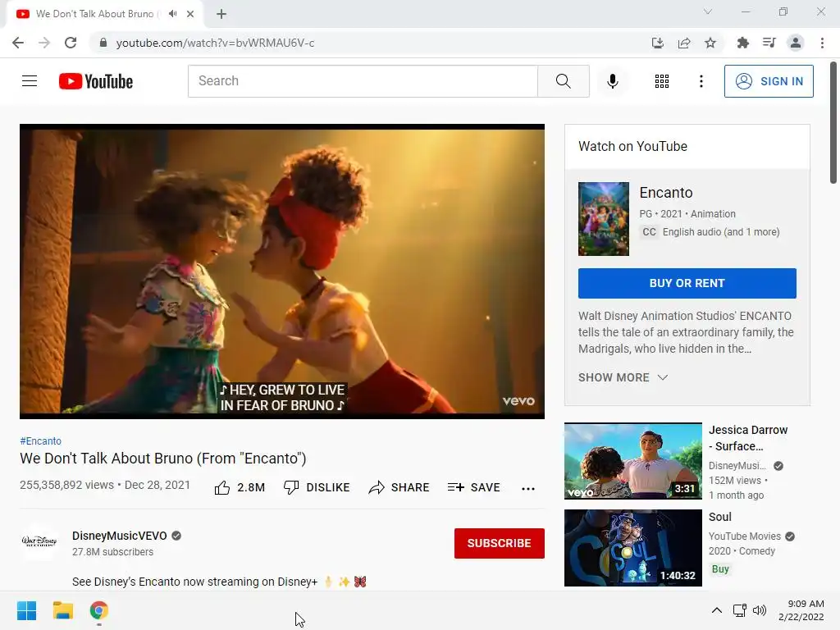The height and width of the screenshot is (630, 840).
Task: Click Chrome icon in taskbar
Action: pyautogui.click(x=98, y=610)
